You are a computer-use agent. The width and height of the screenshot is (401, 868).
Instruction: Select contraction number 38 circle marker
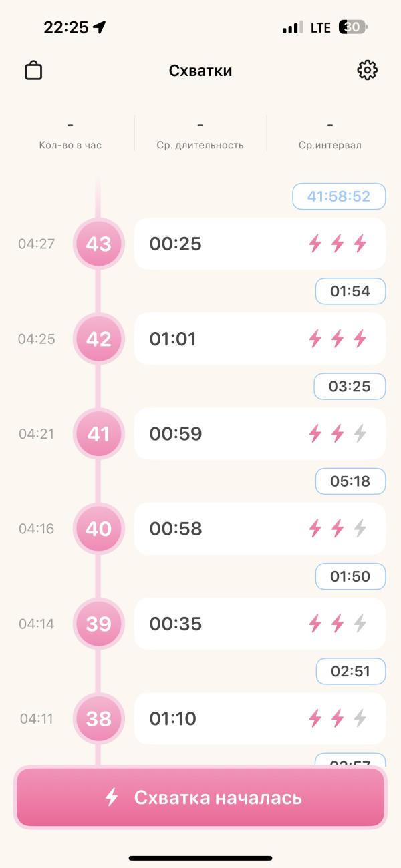click(x=99, y=718)
